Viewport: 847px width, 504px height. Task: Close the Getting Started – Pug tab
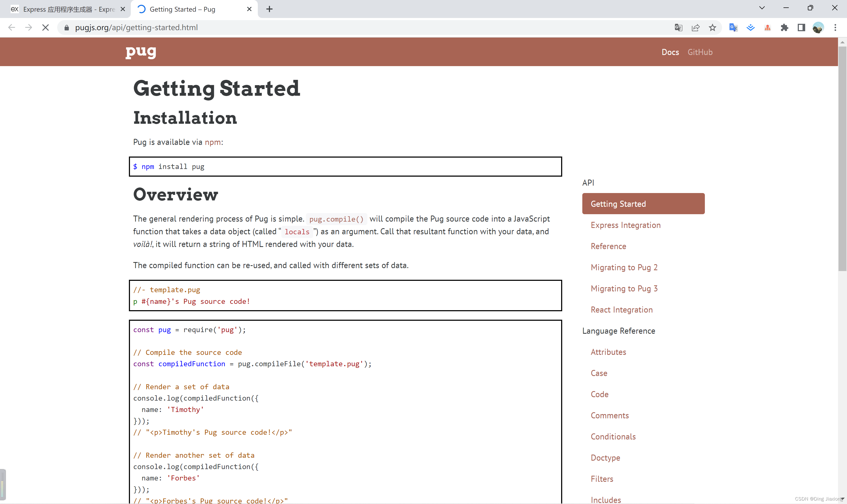coord(249,9)
